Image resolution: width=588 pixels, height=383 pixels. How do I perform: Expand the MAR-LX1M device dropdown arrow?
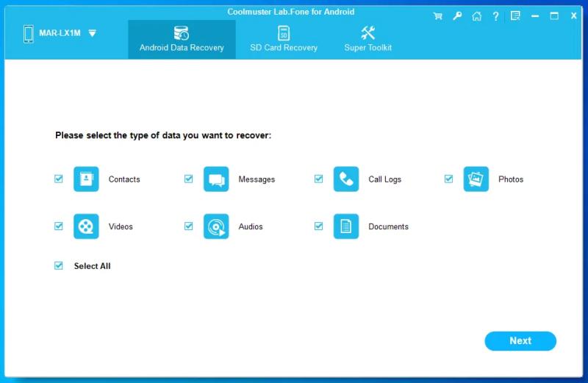[x=93, y=33]
